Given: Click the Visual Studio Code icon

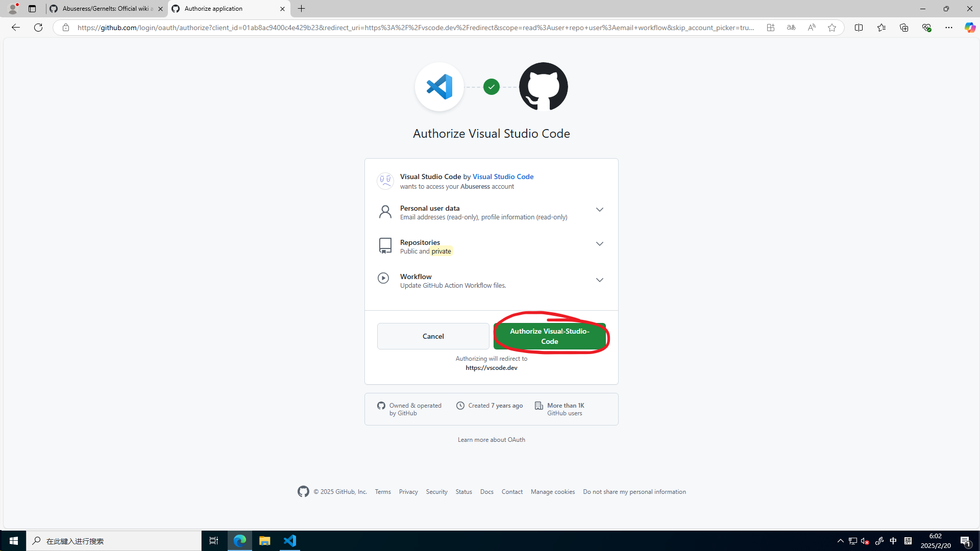Looking at the screenshot, I should coord(440,86).
